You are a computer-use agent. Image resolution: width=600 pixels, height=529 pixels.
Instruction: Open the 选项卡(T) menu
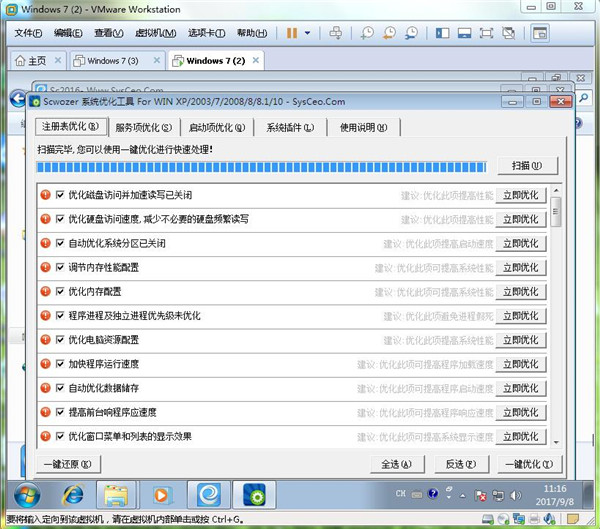tap(207, 33)
